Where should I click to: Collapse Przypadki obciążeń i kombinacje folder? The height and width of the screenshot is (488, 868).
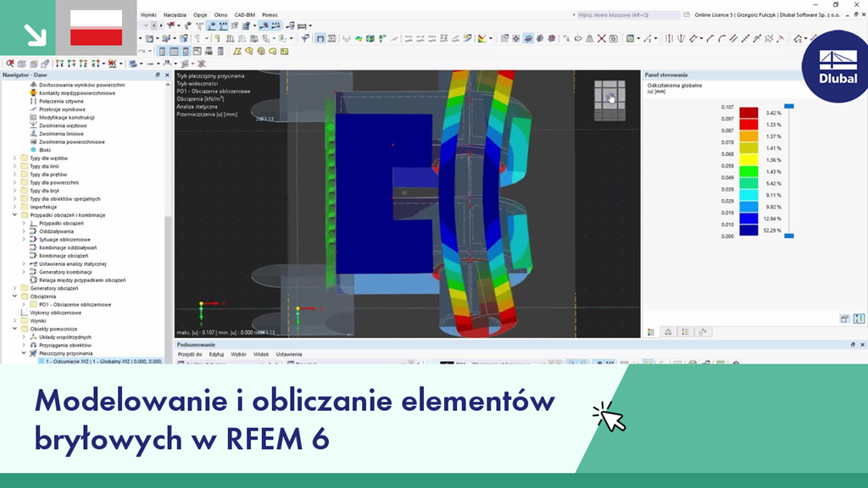click(15, 215)
